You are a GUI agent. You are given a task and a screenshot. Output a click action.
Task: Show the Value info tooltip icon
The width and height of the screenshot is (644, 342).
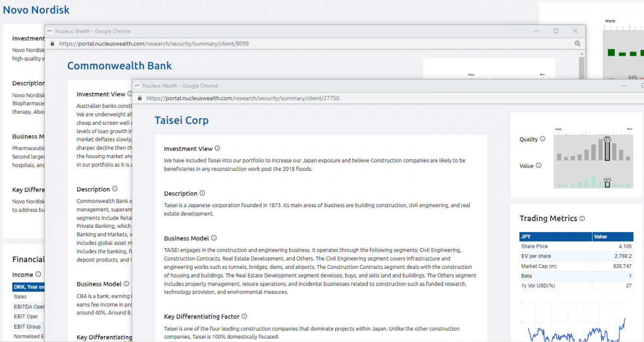pos(539,166)
